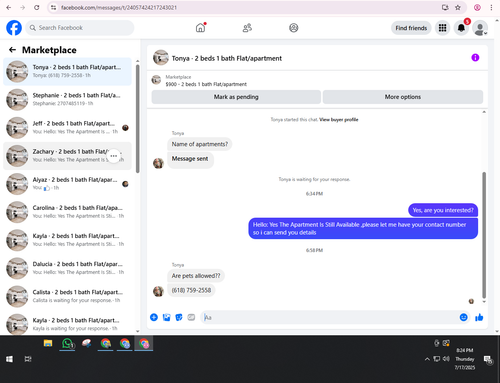
Task: Reload the page with the refresh icon
Action: coord(37,7)
